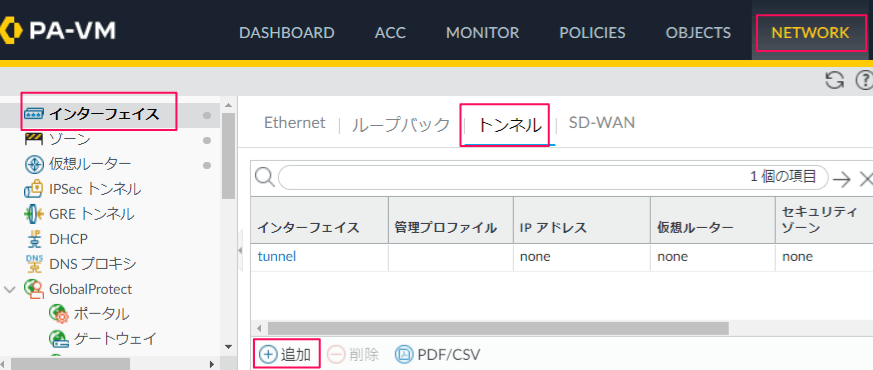The height and width of the screenshot is (370, 873).
Task: Export using the PDF/CSV button
Action: coord(438,354)
